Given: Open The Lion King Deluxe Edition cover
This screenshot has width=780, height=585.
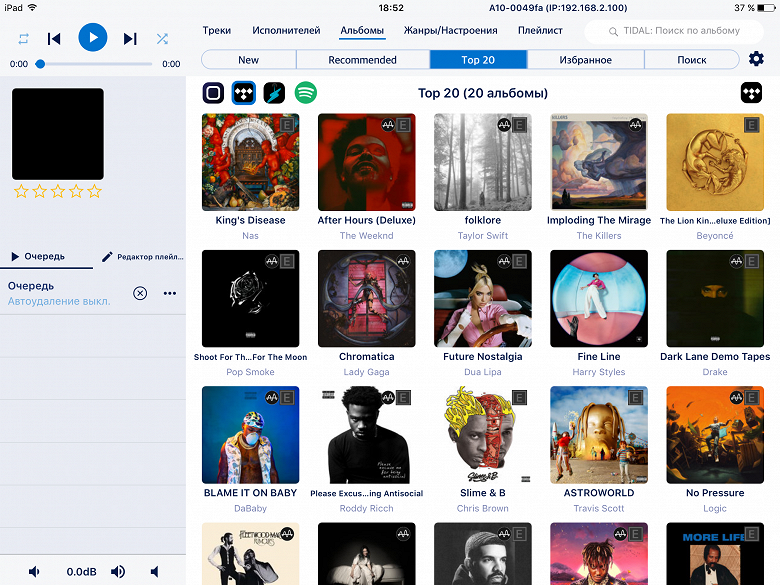Looking at the screenshot, I should (x=715, y=162).
